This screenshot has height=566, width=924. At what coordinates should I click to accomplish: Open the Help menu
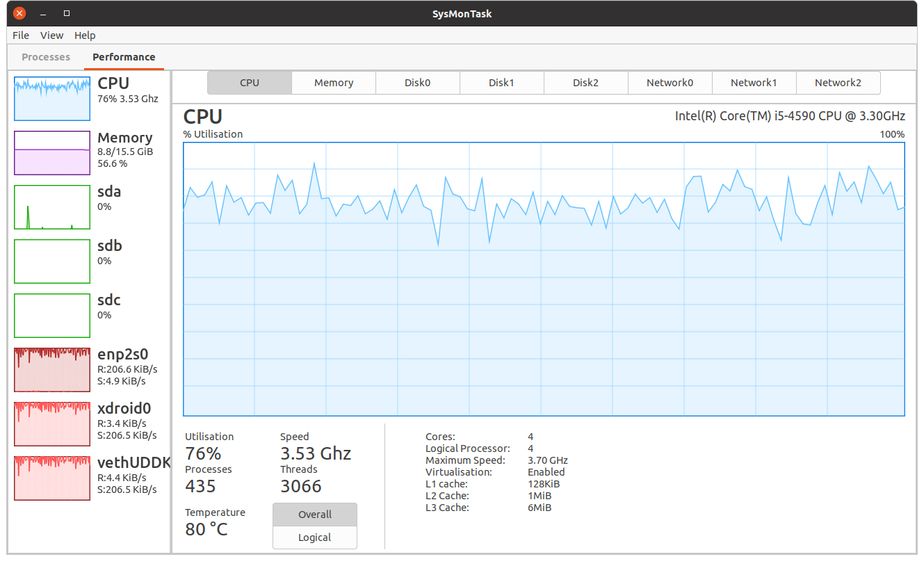(85, 35)
